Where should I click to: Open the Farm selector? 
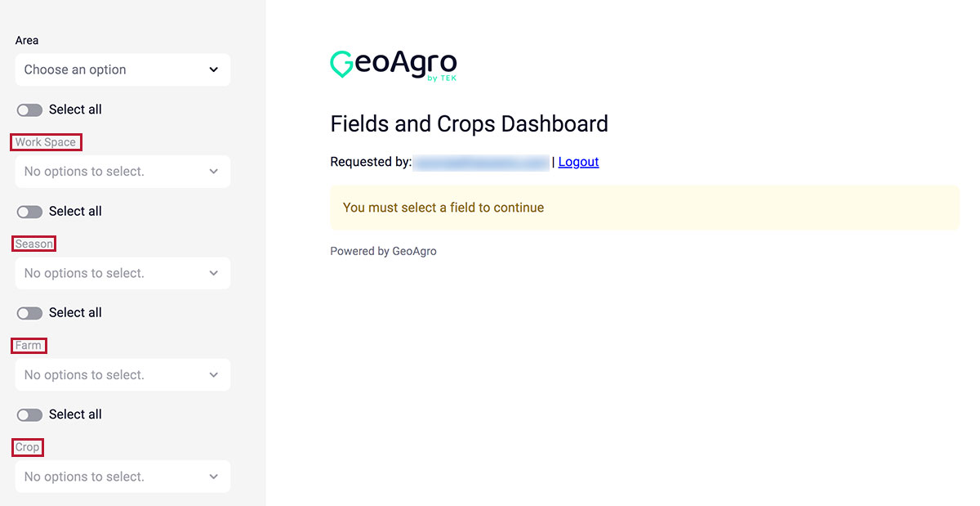pos(122,374)
